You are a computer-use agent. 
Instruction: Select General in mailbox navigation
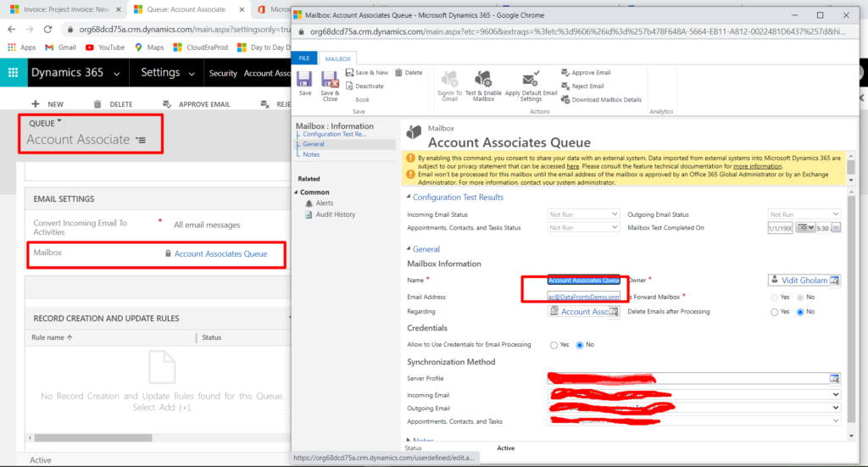pyautogui.click(x=314, y=144)
